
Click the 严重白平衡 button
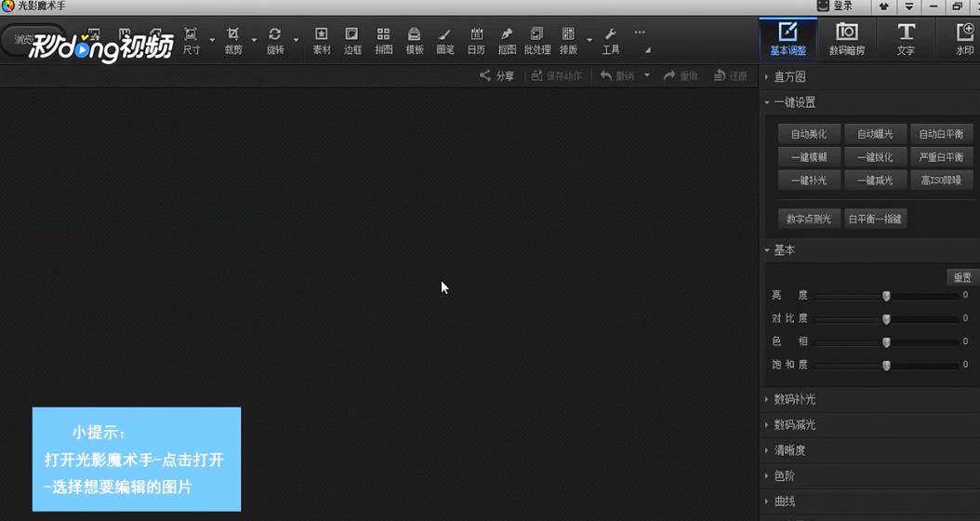(x=941, y=157)
